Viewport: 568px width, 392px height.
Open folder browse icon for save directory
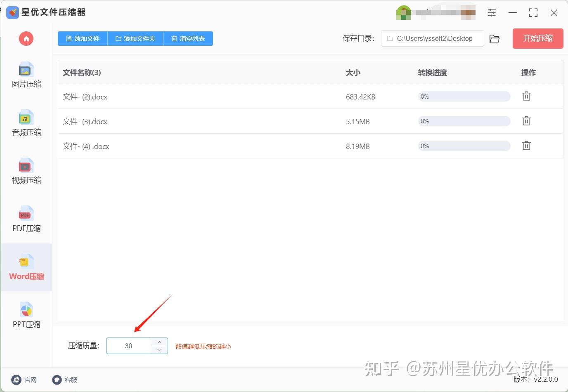click(x=494, y=39)
